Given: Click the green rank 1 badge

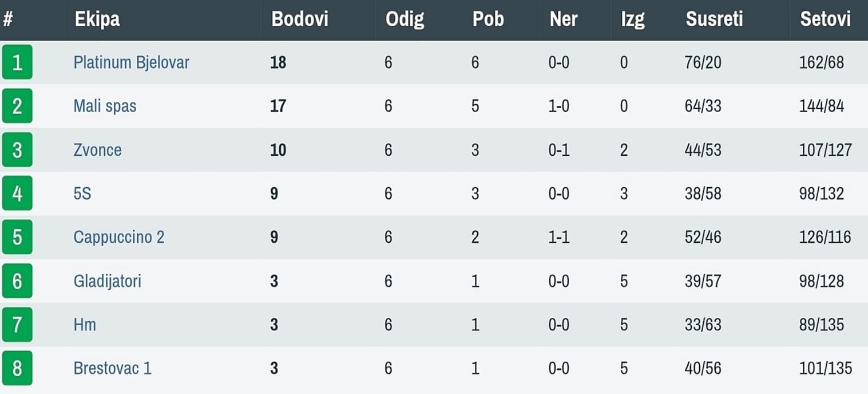Looking at the screenshot, I should click(17, 62).
